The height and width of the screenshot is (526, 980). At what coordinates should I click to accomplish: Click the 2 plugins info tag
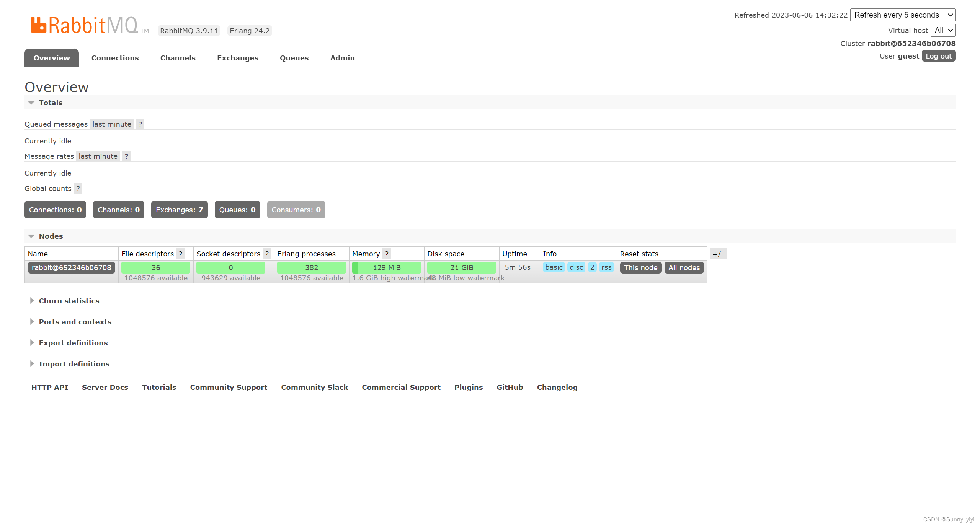[x=592, y=267]
